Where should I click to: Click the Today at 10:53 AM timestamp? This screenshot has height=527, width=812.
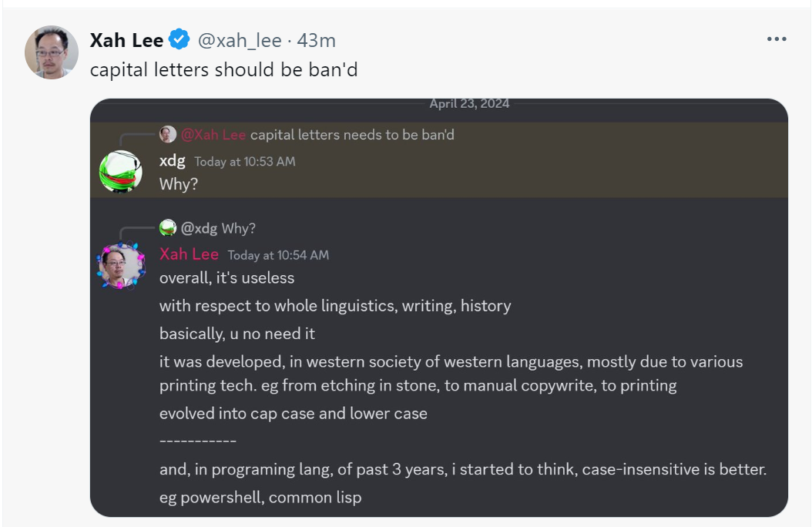pos(245,162)
